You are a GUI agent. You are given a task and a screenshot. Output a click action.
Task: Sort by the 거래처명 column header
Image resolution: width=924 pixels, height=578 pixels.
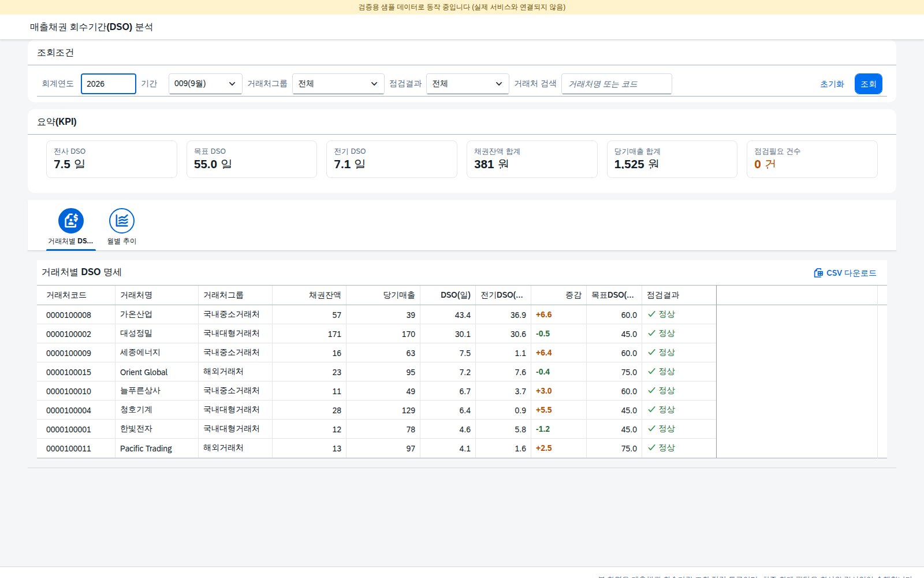pos(157,295)
